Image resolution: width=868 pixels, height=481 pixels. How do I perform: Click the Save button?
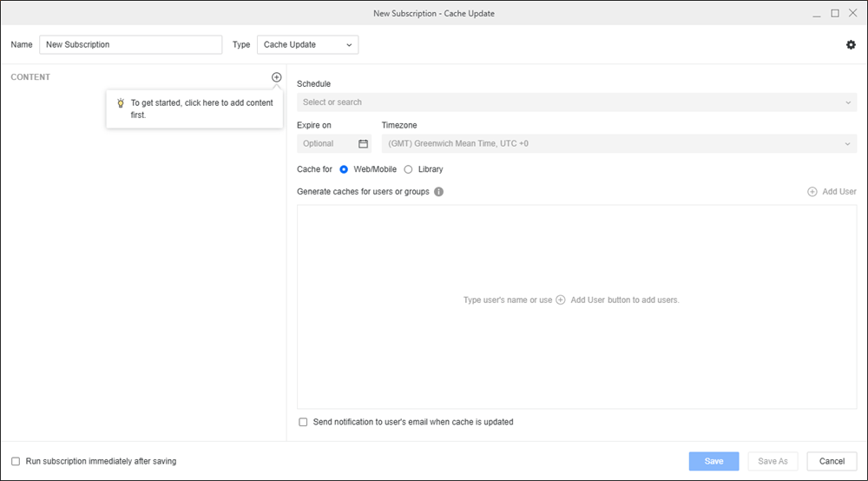[x=713, y=462]
